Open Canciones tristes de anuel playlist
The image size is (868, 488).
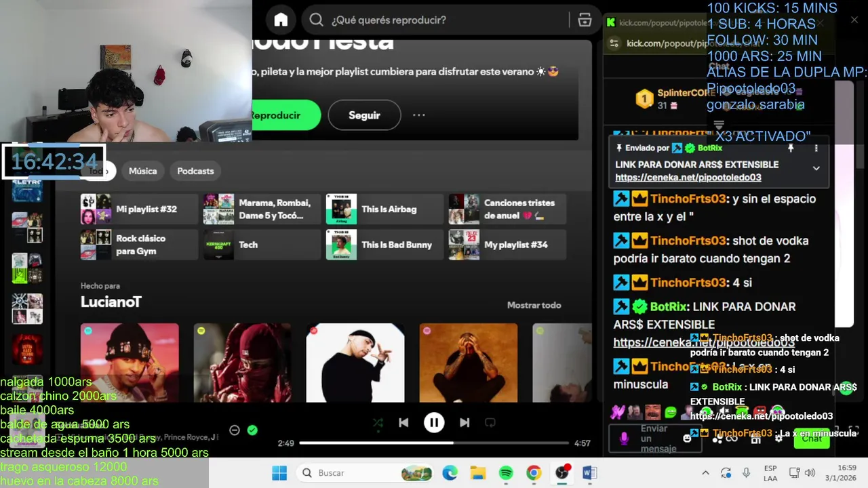507,209
